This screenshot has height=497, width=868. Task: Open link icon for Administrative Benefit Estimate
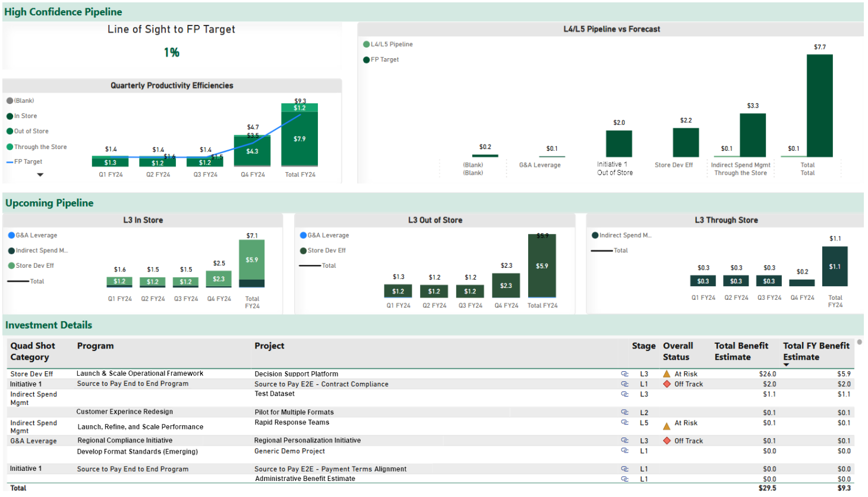(624, 479)
